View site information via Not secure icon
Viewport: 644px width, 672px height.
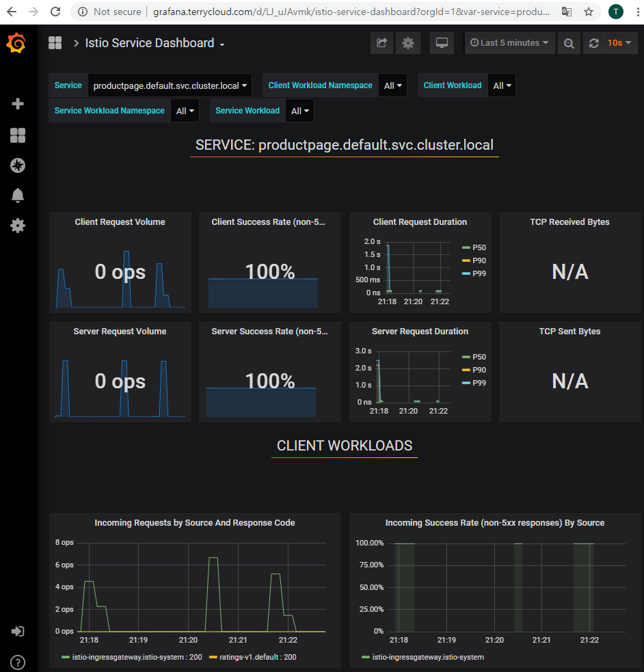(83, 12)
